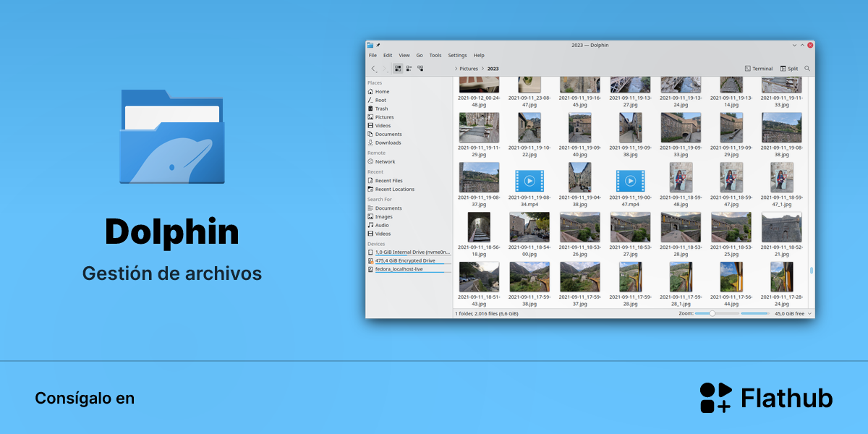Switch to Icons view mode
Viewport: 868px width, 434px height.
click(x=398, y=69)
